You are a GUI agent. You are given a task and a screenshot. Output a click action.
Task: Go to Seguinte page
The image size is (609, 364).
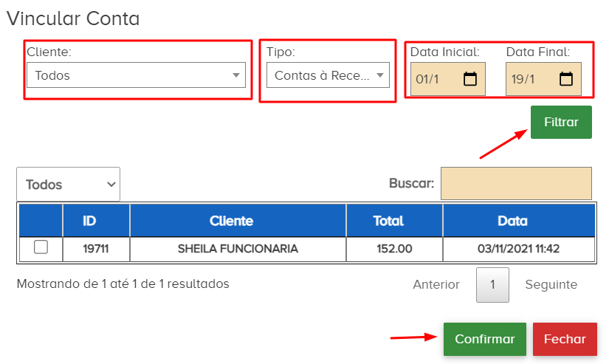pyautogui.click(x=551, y=284)
